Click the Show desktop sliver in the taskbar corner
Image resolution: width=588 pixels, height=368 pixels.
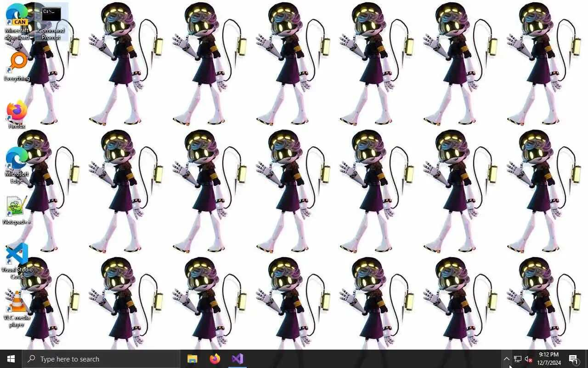pyautogui.click(x=587, y=359)
